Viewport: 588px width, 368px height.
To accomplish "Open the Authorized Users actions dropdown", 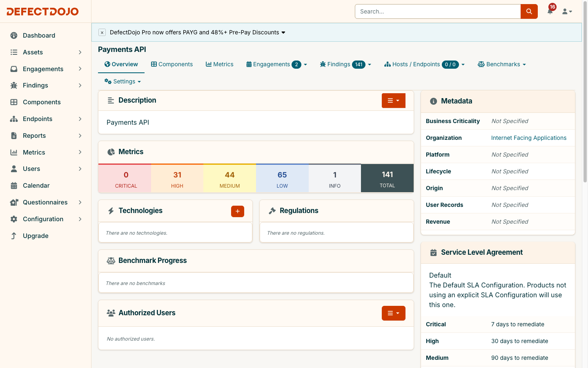I will (394, 313).
